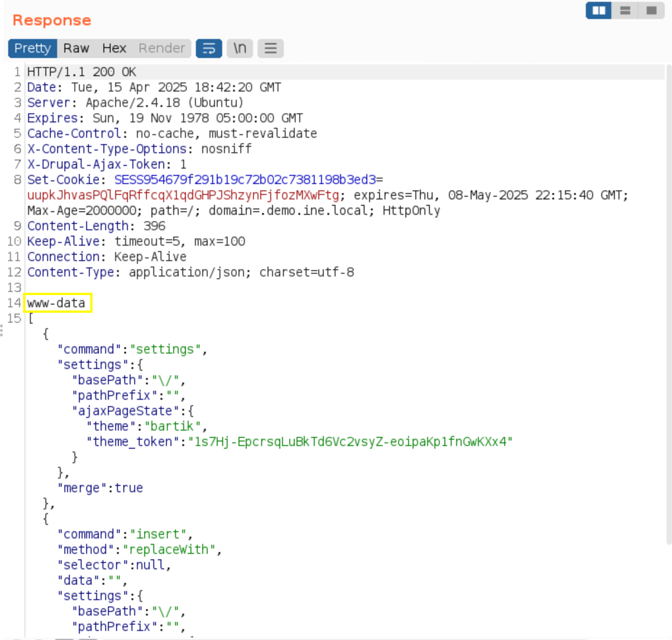Click the theme token value 1s7Hj-Epcrsq…
672x640 pixels.
coord(350,441)
